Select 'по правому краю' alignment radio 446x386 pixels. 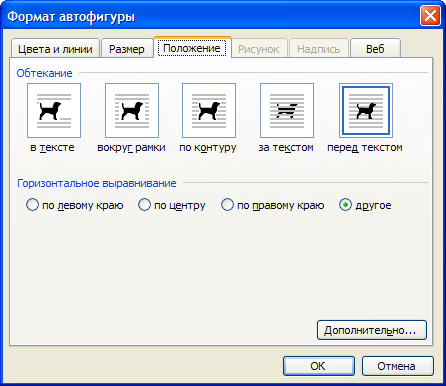click(227, 205)
